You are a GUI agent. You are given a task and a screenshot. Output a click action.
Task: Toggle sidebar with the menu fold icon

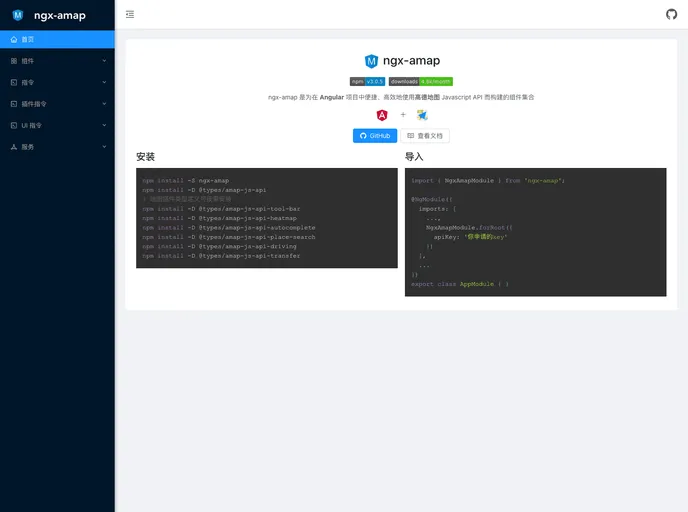(130, 14)
